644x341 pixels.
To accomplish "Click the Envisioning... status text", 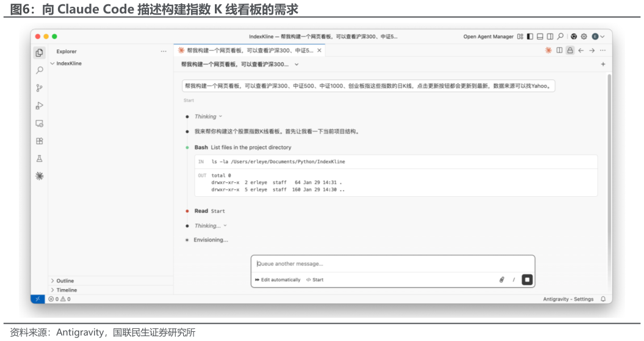I will 211,240.
